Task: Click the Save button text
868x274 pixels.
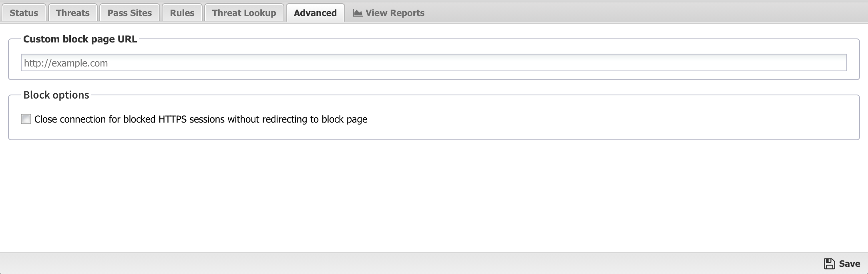Action: (x=849, y=264)
